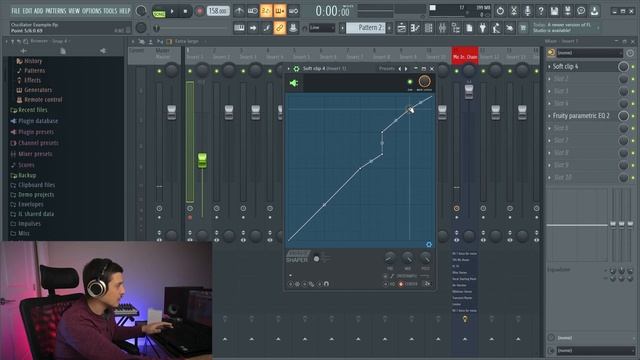Image resolution: width=640 pixels, height=360 pixels.
Task: Open the EDIT menu
Action: [x=27, y=11]
